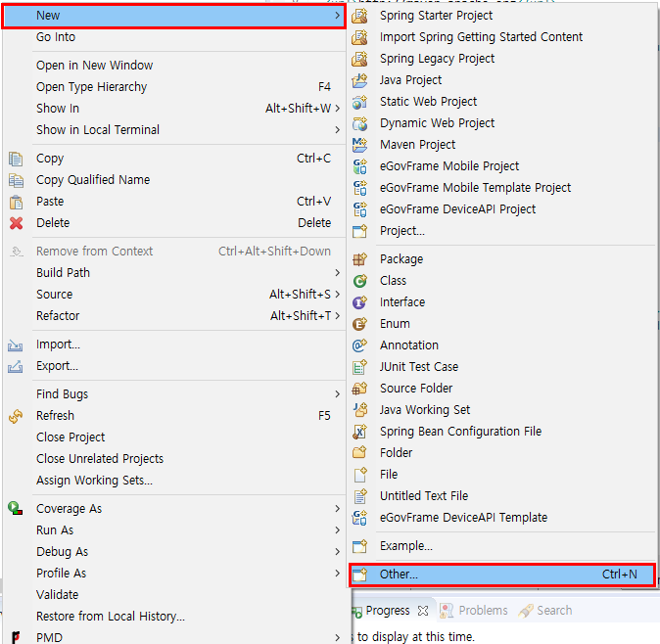Screen dimensions: 660x644
Task: Click the Spring Legacy Project icon
Action: click(359, 59)
